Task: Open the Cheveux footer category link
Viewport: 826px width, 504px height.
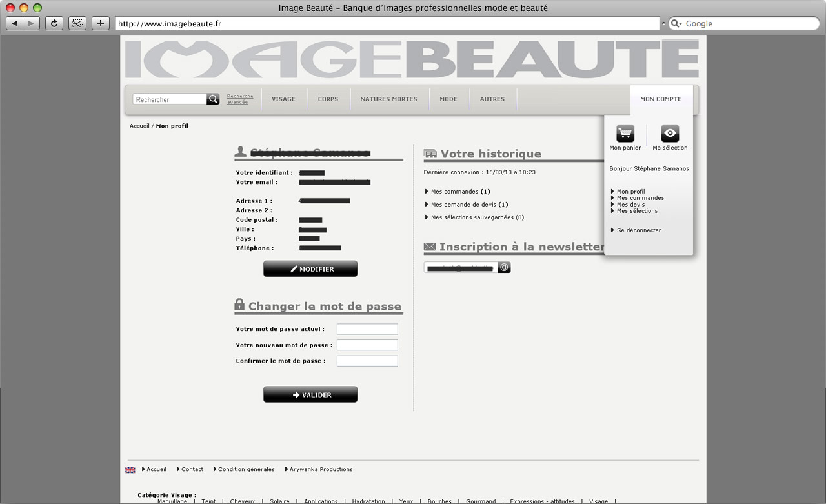Action: pos(243,501)
